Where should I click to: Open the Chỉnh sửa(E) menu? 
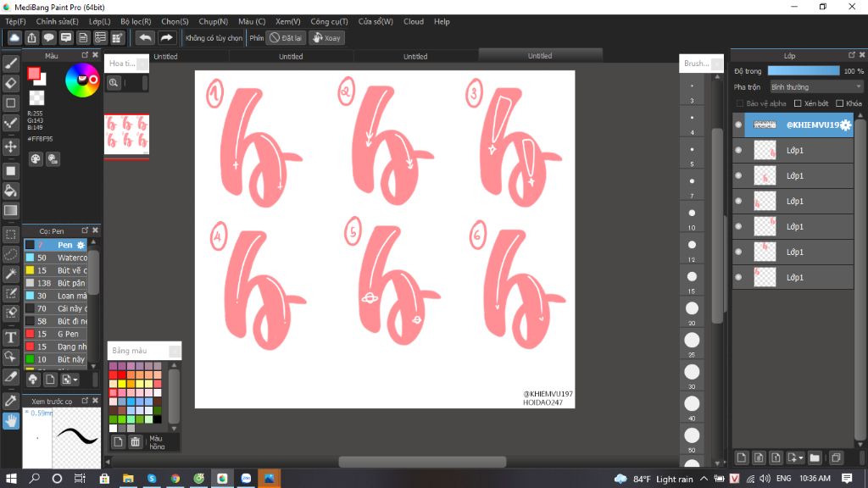57,21
